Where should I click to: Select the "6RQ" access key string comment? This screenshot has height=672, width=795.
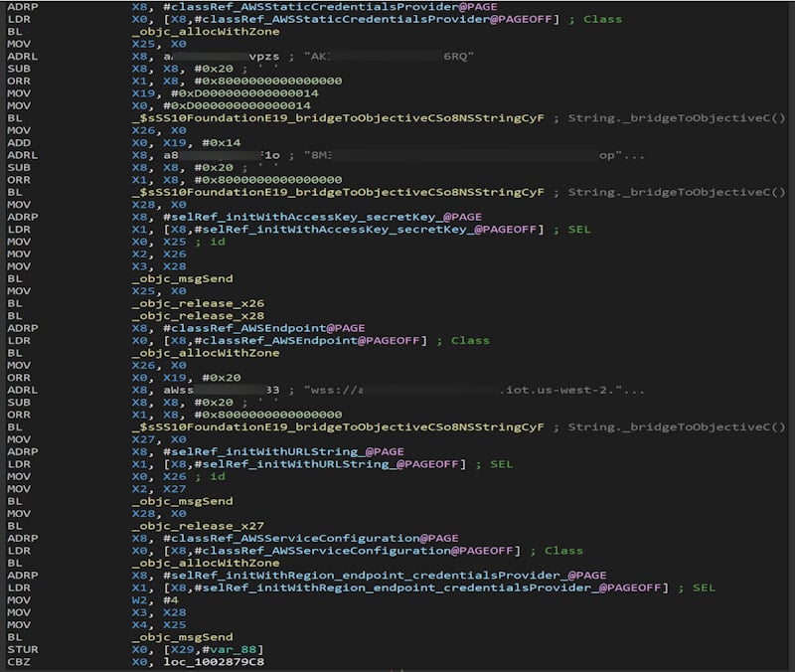(389, 57)
